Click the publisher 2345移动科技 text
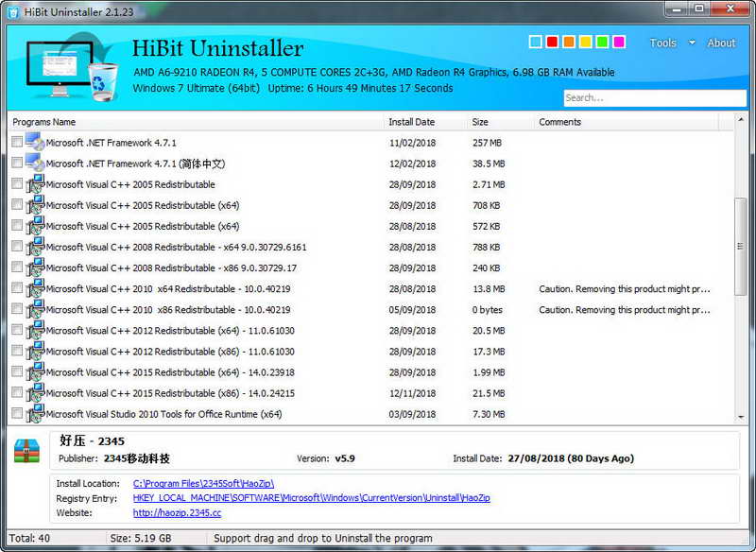 pos(136,458)
